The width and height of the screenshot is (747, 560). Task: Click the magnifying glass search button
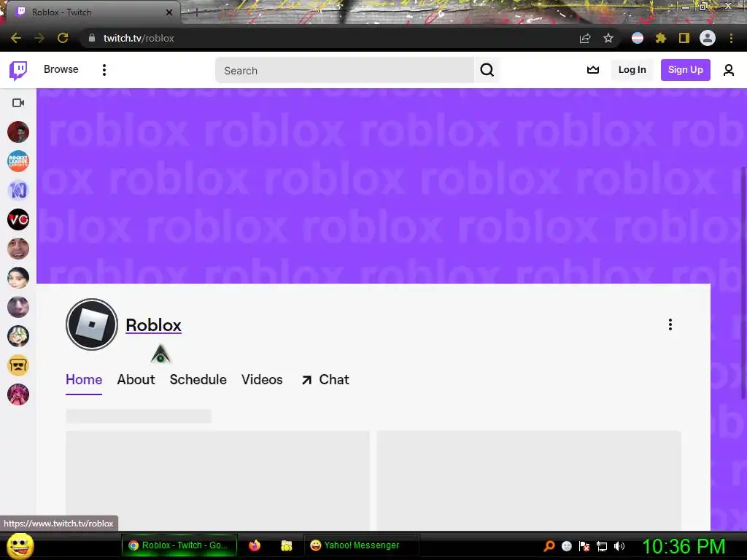(487, 71)
